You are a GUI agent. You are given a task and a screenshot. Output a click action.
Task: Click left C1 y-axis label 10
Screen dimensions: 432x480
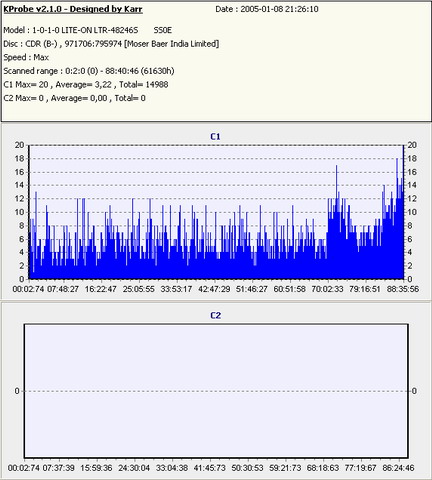[19, 212]
